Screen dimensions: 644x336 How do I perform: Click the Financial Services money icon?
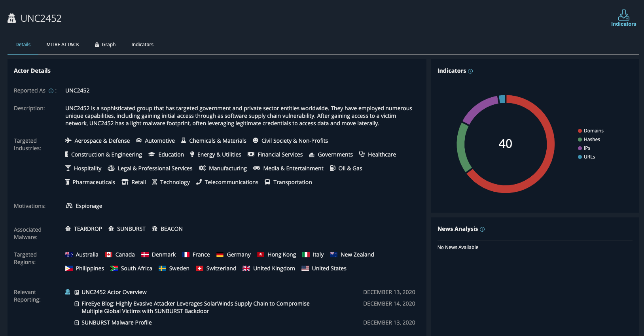[x=251, y=154]
